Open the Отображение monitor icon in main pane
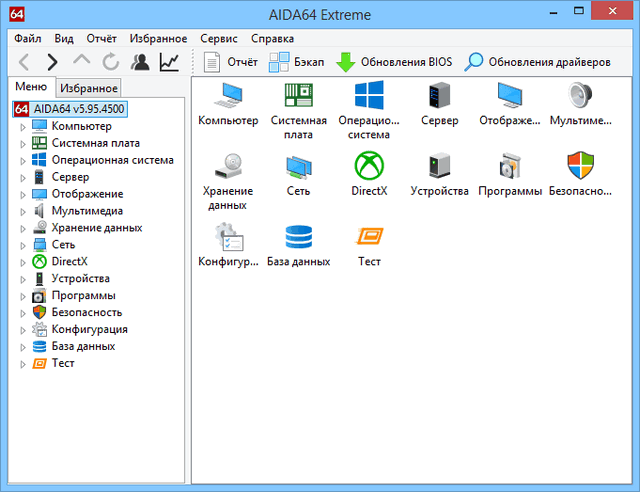The height and width of the screenshot is (492, 640). [510, 95]
